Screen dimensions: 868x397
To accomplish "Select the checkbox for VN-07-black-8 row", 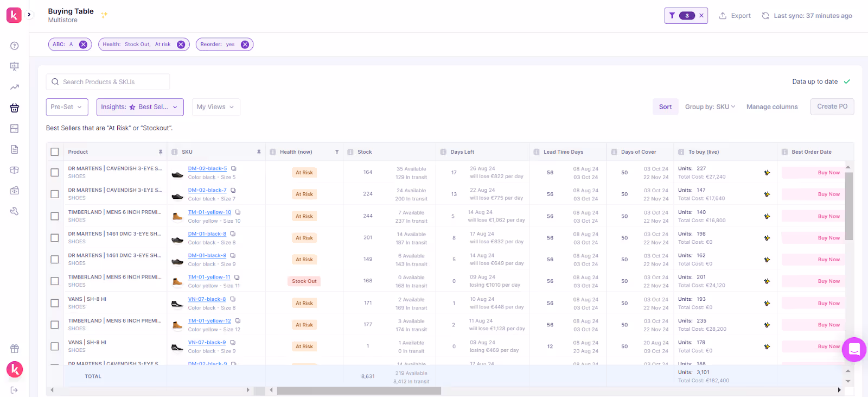I will (x=55, y=303).
